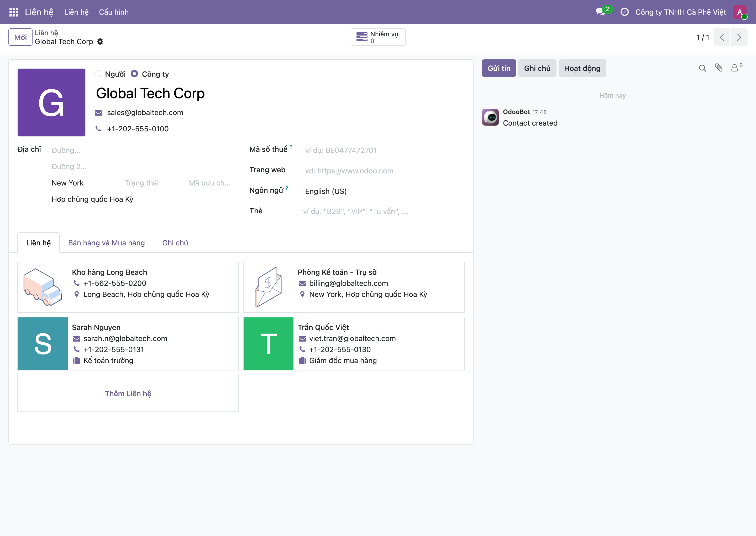The width and height of the screenshot is (756, 536).
Task: Attach files using the paperclip icon
Action: click(719, 68)
